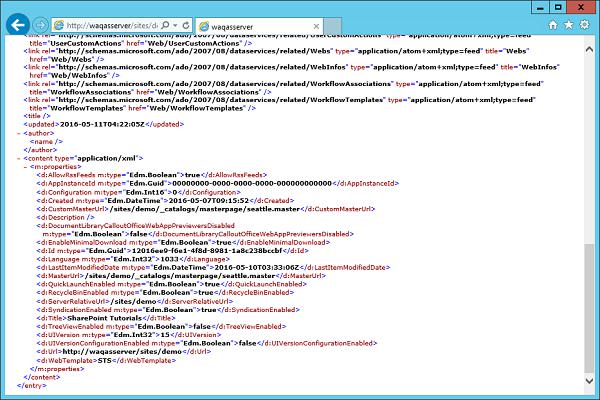Select the waqasserver browser tab
This screenshot has width=600, height=400.
259,26
